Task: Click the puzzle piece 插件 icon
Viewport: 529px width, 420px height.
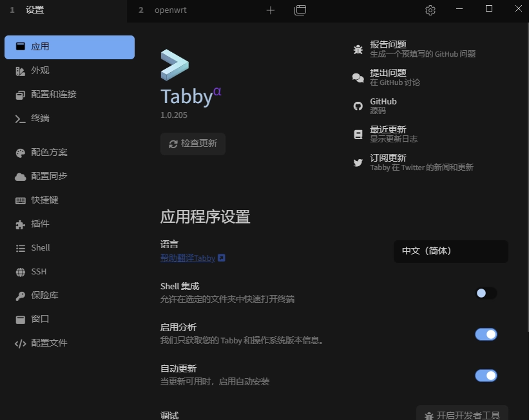Action: [20, 224]
